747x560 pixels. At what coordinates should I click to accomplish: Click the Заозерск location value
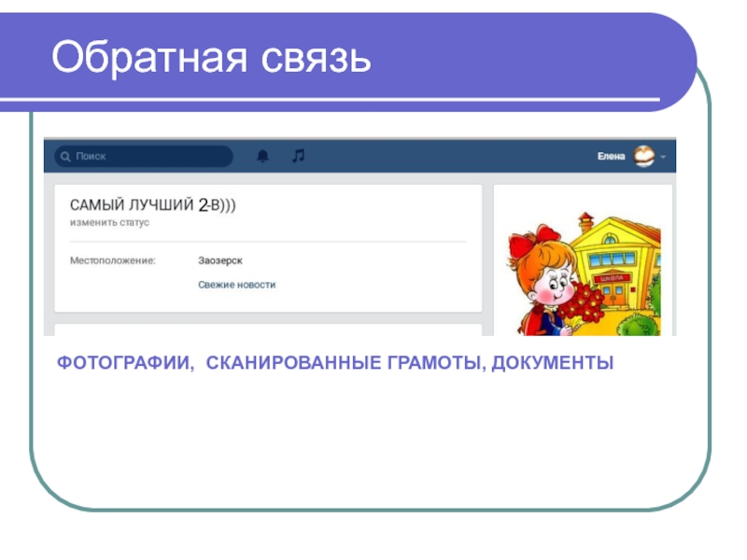point(220,260)
